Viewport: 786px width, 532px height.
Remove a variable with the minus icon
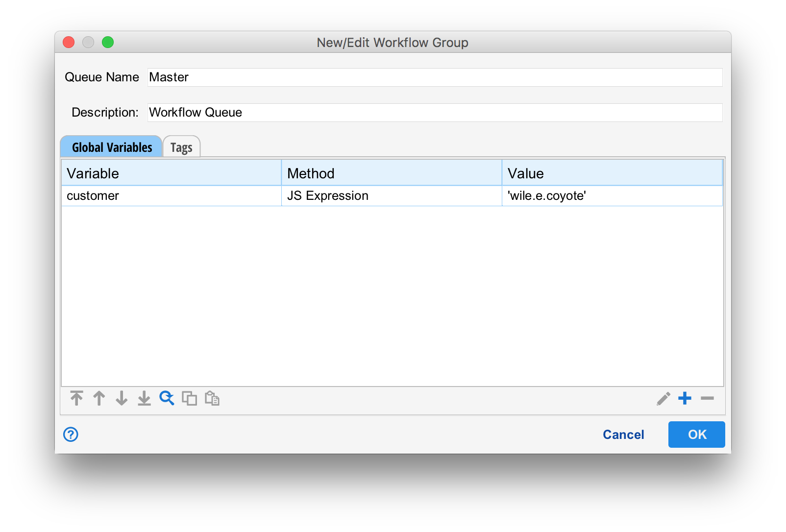[707, 398]
